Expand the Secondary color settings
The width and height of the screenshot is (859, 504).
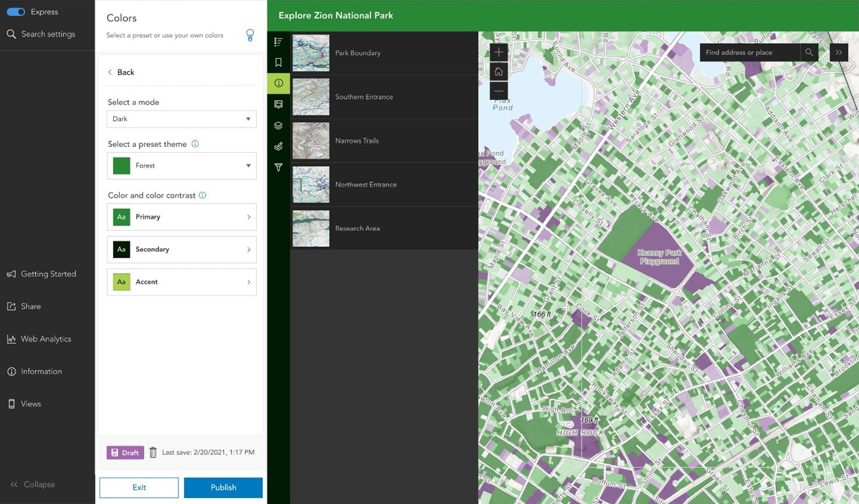pos(182,249)
